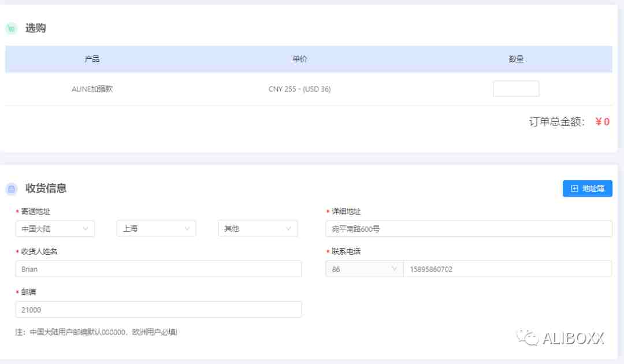
Task: Click the postal code note starting with 注：
Action: point(96,332)
